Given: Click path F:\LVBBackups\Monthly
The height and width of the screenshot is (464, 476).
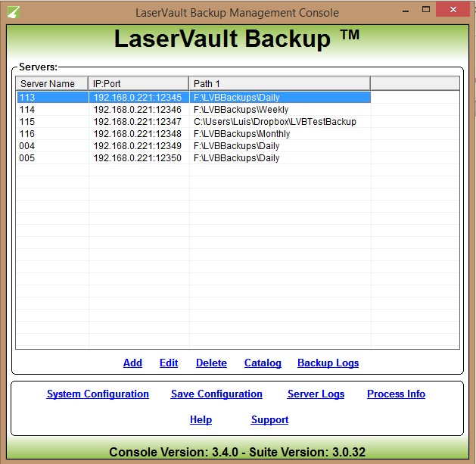Looking at the screenshot, I should [242, 134].
